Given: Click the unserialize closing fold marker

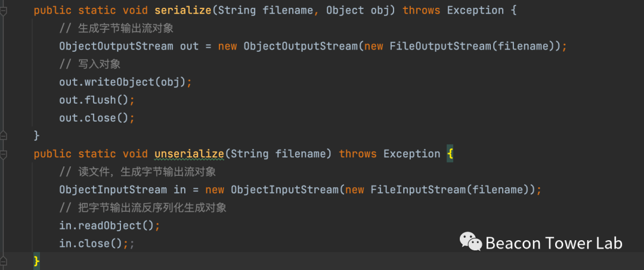Looking at the screenshot, I should (4, 261).
